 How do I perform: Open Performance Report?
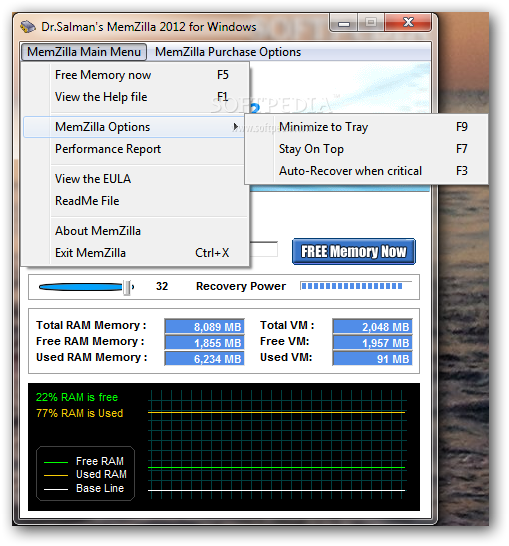click(136, 149)
